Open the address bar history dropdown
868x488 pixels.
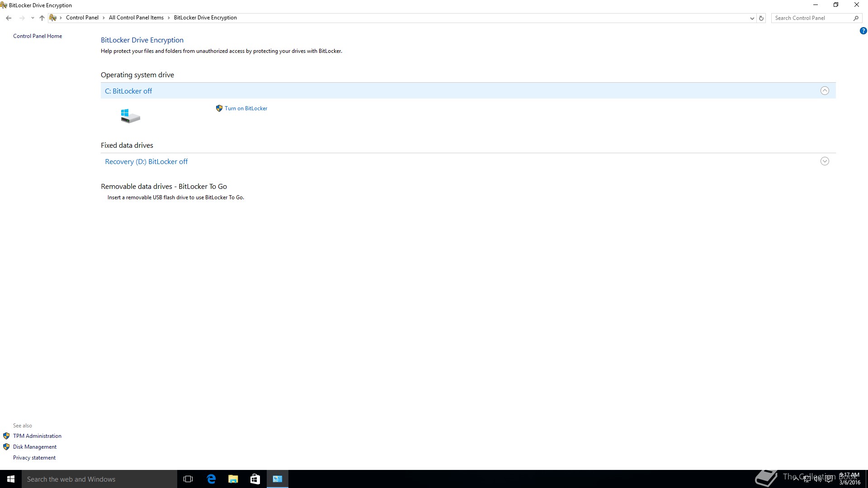(752, 18)
